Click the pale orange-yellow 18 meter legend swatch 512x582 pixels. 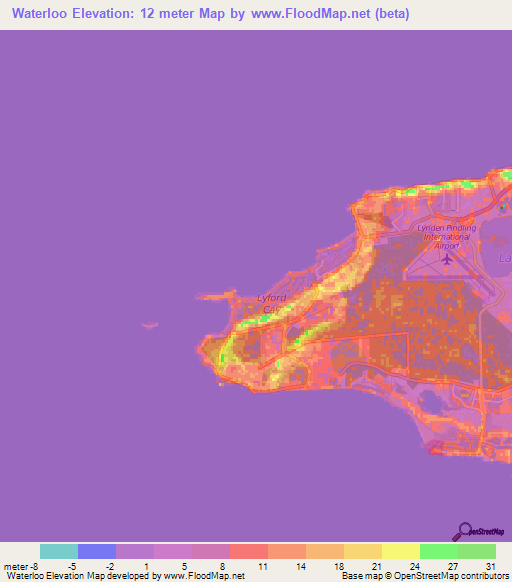pos(363,552)
